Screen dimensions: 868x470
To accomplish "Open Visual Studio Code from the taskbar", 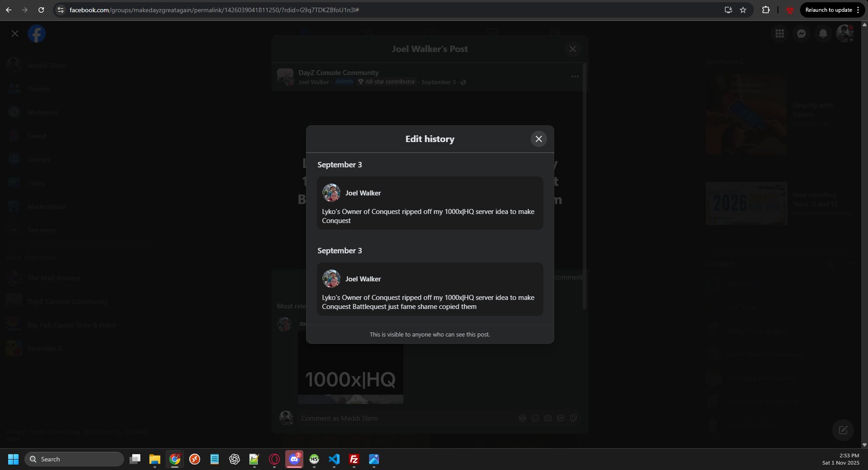I will [x=334, y=459].
